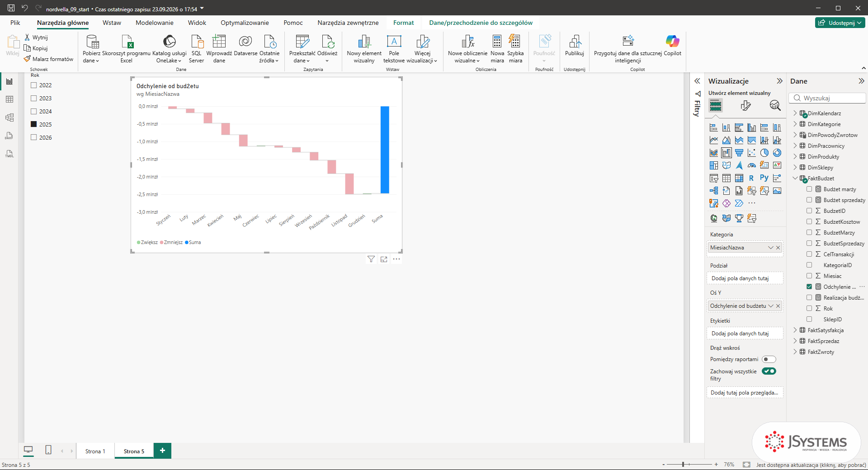
Task: Open Pobierz dane from the ribbon
Action: pos(92,49)
